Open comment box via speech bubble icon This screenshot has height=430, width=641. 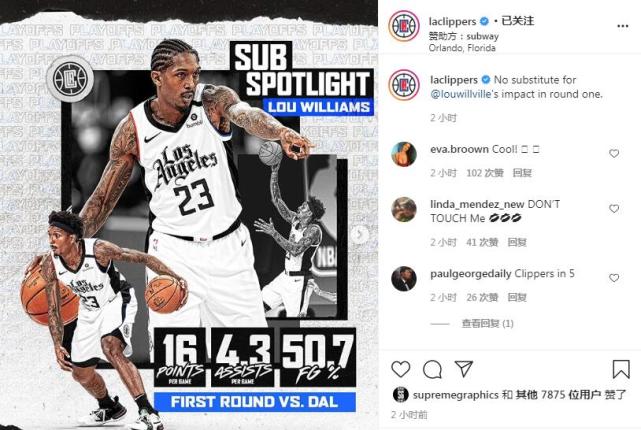(432, 370)
